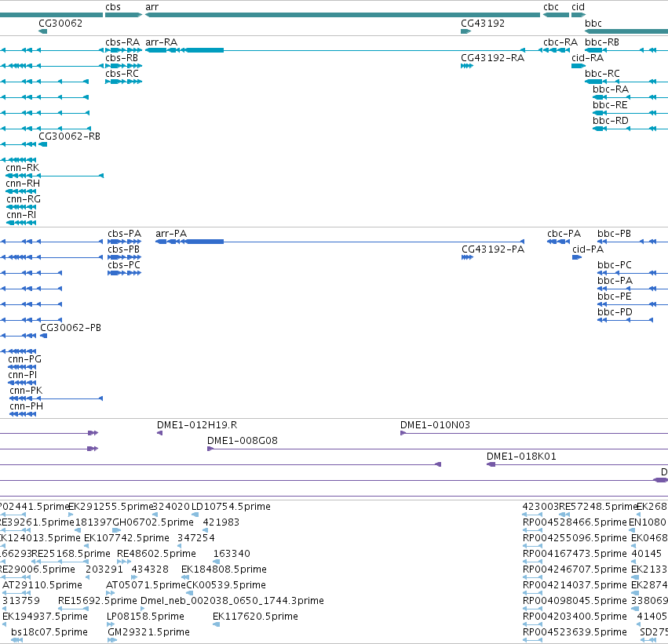The image size is (668, 644).
Task: Click the DME1-012H19.R clone marker
Action: [x=160, y=433]
